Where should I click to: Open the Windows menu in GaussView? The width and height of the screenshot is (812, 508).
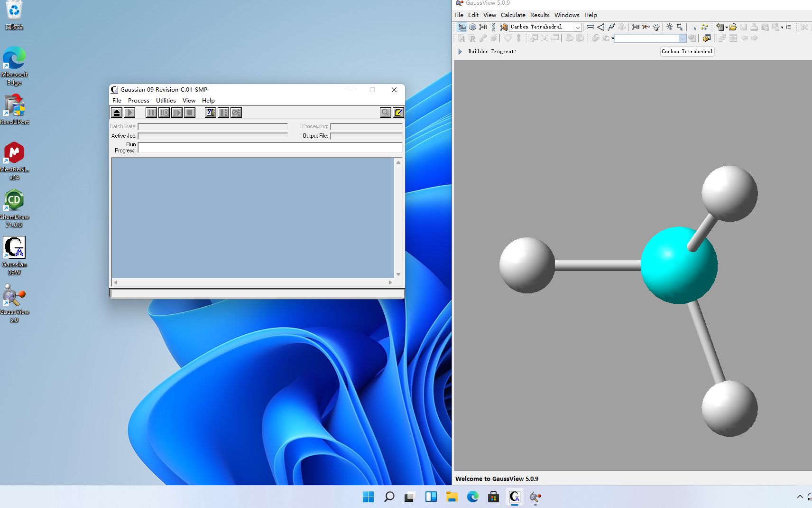click(567, 15)
